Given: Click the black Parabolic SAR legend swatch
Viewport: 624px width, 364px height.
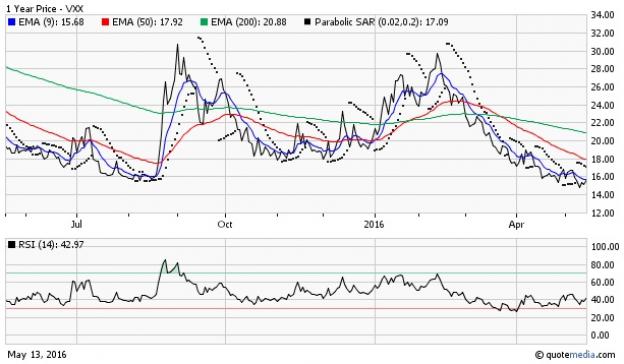Looking at the screenshot, I should tap(307, 22).
